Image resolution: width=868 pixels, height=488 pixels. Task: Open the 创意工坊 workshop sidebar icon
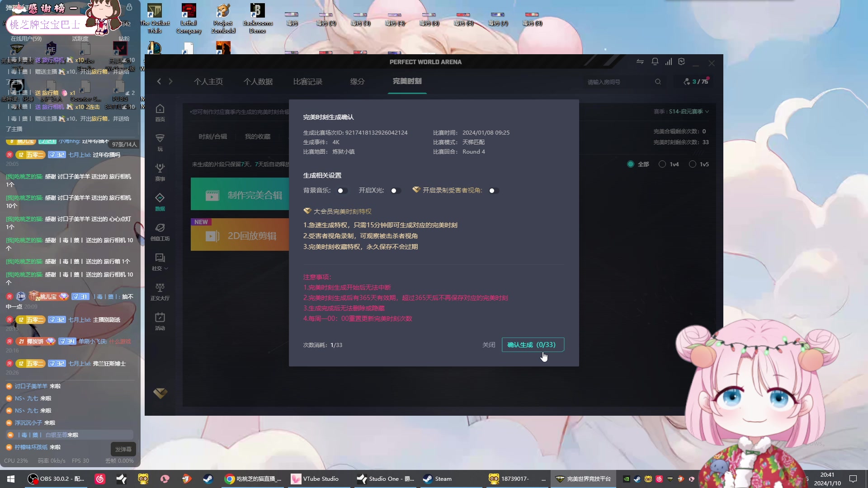tap(160, 232)
